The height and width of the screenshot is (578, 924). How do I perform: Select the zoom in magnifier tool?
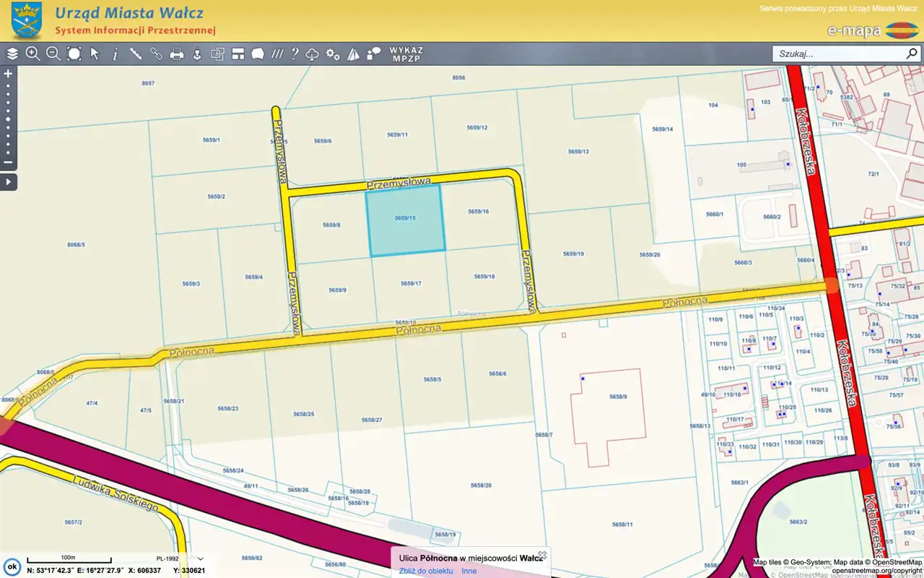[32, 53]
